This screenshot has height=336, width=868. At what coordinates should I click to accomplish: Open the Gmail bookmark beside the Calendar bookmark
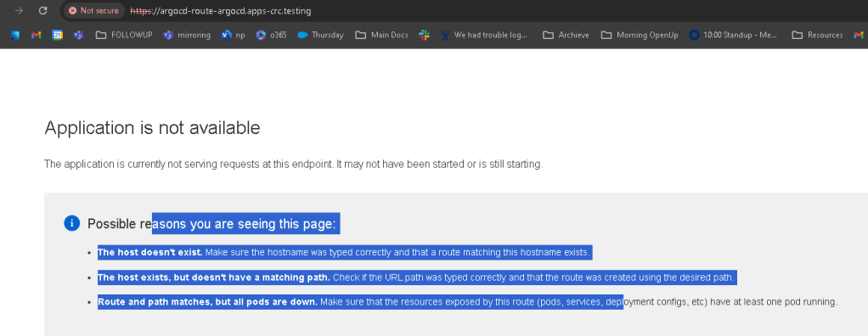coord(37,35)
